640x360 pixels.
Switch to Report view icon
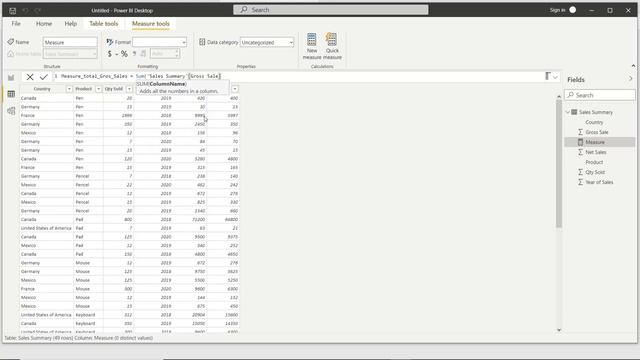[x=11, y=77]
